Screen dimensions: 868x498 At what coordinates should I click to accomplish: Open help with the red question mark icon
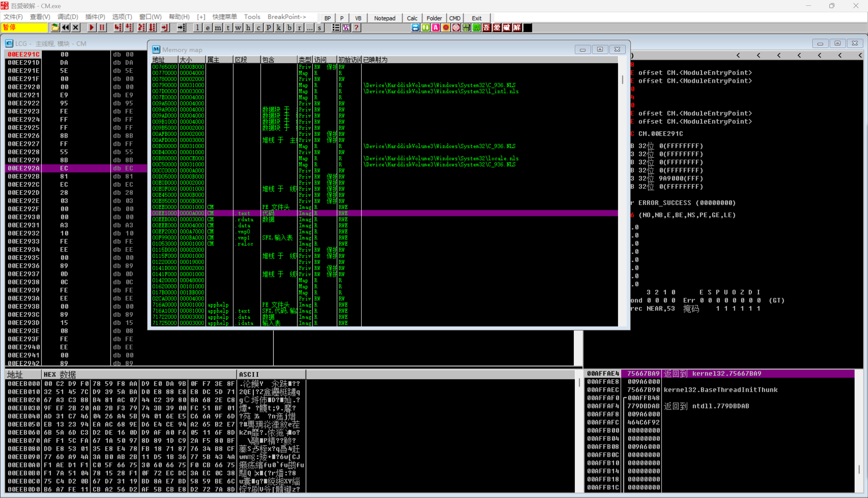click(x=356, y=28)
